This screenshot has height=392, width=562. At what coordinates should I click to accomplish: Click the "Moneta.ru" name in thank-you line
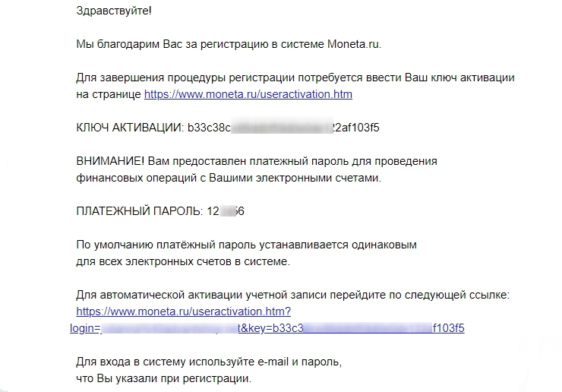point(352,44)
